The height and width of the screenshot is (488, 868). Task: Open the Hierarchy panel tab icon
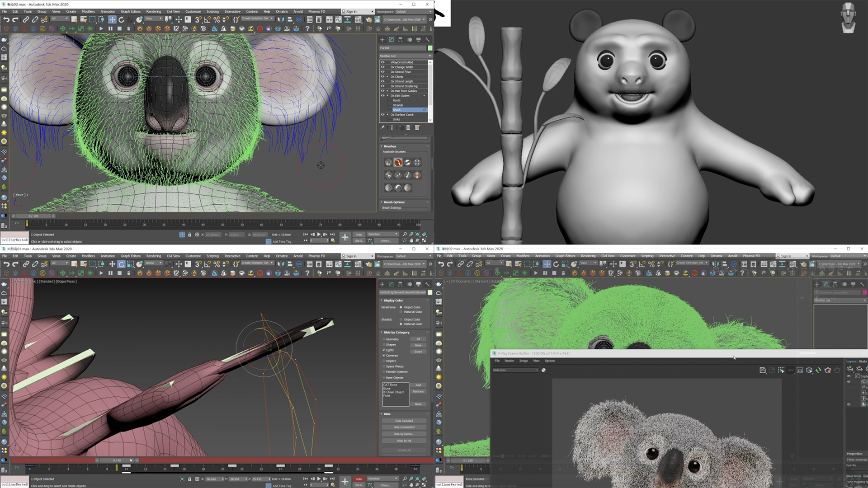pos(400,40)
